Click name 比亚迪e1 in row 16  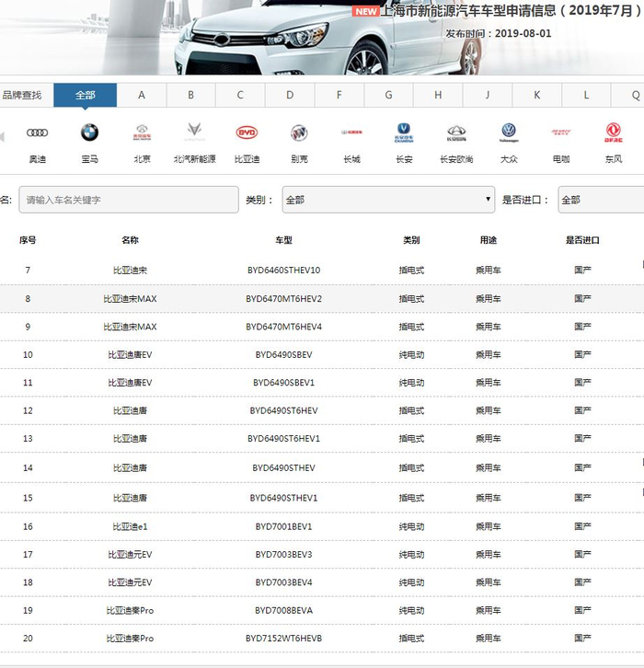tap(130, 526)
